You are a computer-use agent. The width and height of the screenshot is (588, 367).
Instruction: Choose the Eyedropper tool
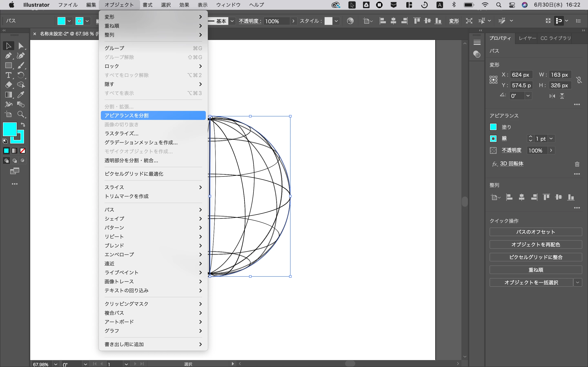pos(21,95)
